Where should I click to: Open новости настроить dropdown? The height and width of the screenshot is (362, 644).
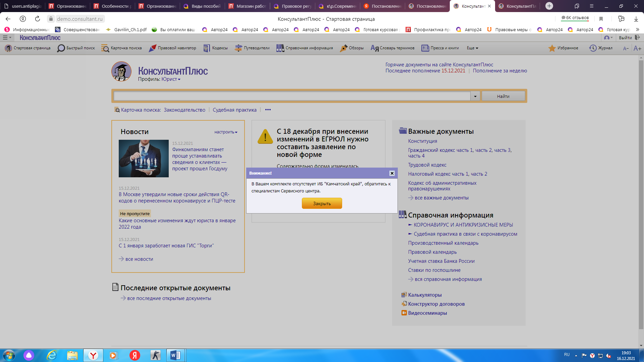(x=226, y=132)
